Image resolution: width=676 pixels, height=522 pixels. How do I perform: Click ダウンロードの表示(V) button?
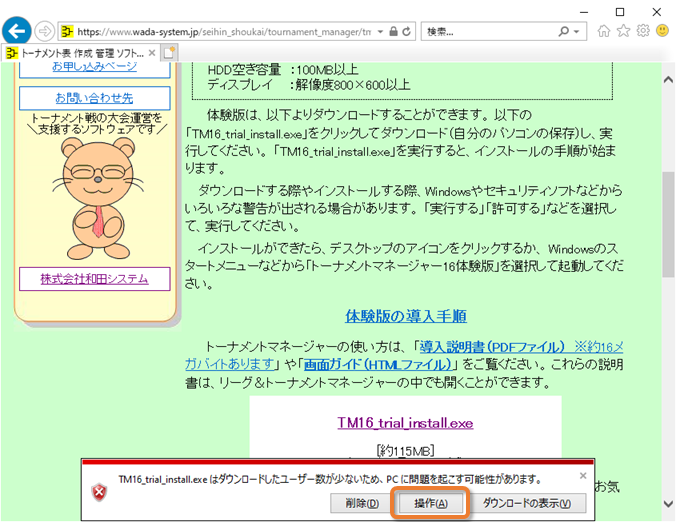click(526, 503)
